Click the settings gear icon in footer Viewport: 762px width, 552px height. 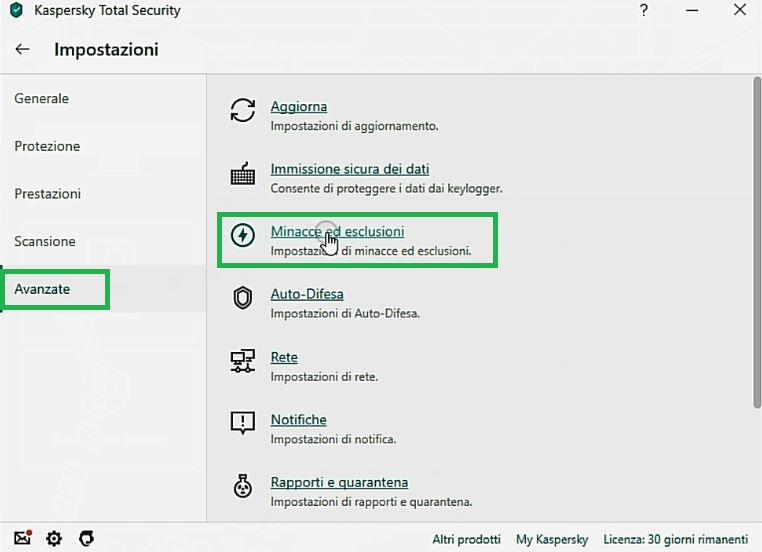[x=54, y=538]
